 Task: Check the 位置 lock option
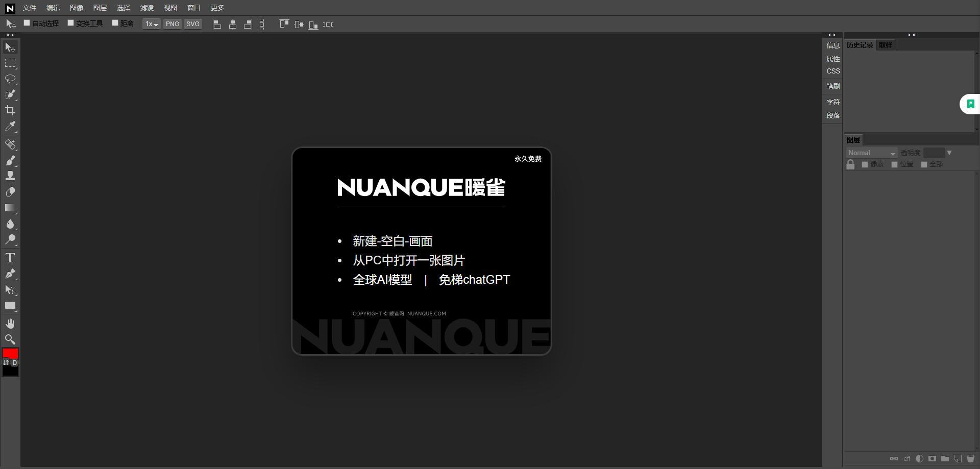point(895,164)
